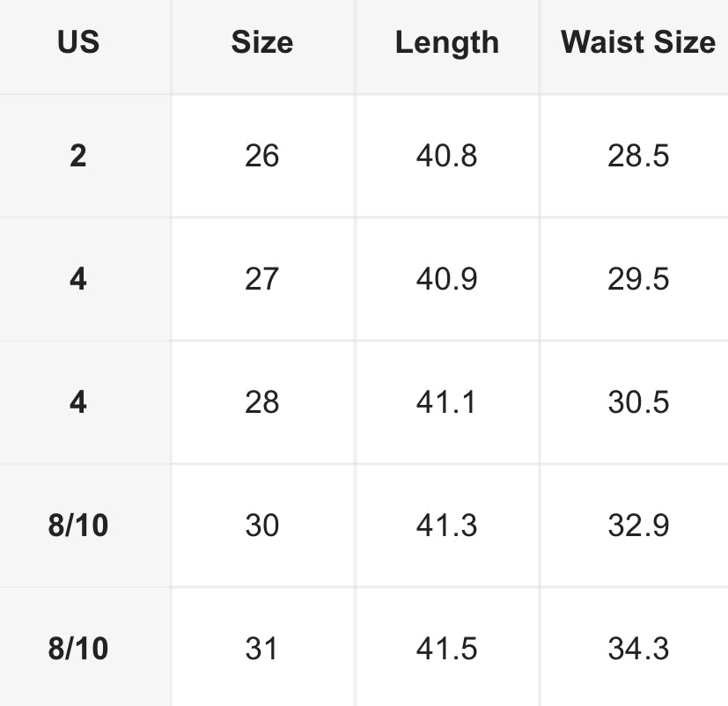Click the 32.9 waist size value
Viewport: 728px width, 706px height.
click(637, 526)
